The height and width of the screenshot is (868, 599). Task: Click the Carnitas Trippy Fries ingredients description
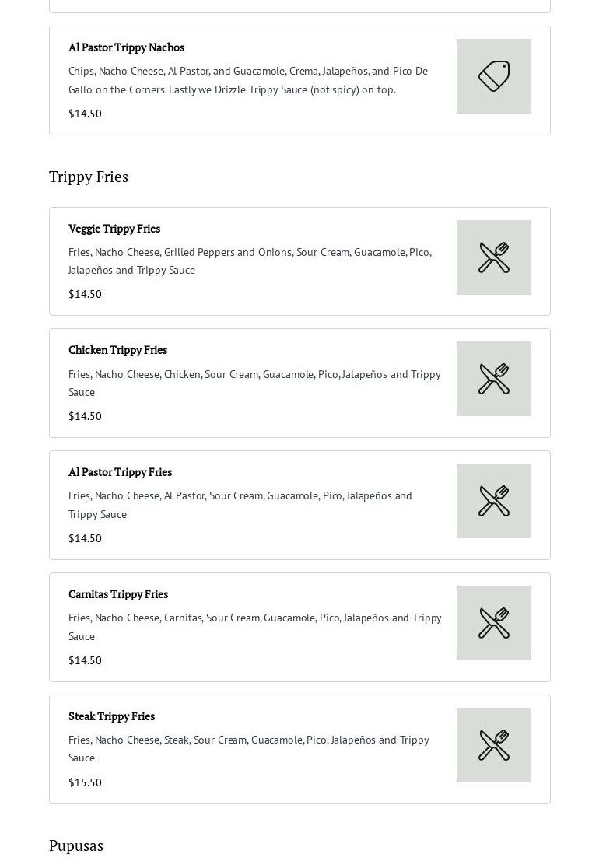(254, 627)
